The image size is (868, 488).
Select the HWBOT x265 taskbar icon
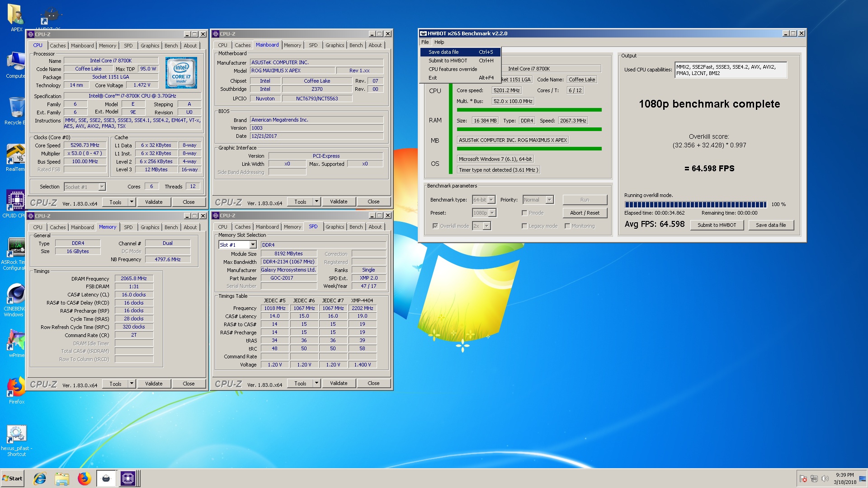coord(106,479)
